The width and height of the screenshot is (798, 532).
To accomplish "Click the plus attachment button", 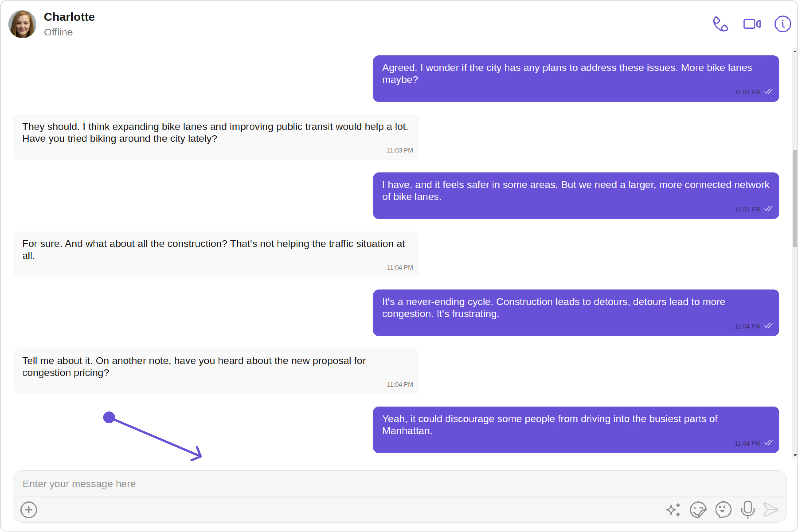I will point(29,510).
